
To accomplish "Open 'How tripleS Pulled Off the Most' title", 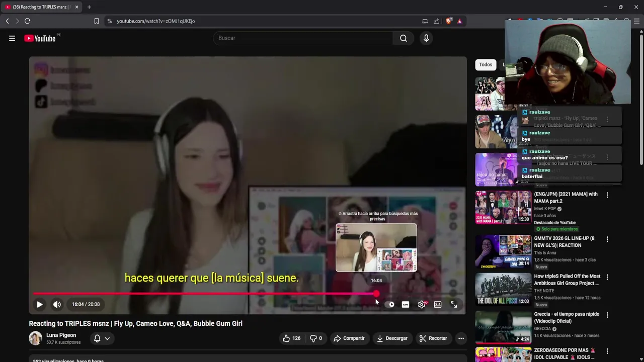I will (567, 280).
